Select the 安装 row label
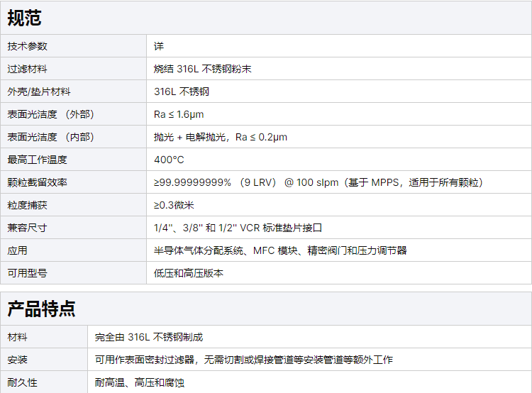The height and width of the screenshot is (393, 532). pos(18,360)
